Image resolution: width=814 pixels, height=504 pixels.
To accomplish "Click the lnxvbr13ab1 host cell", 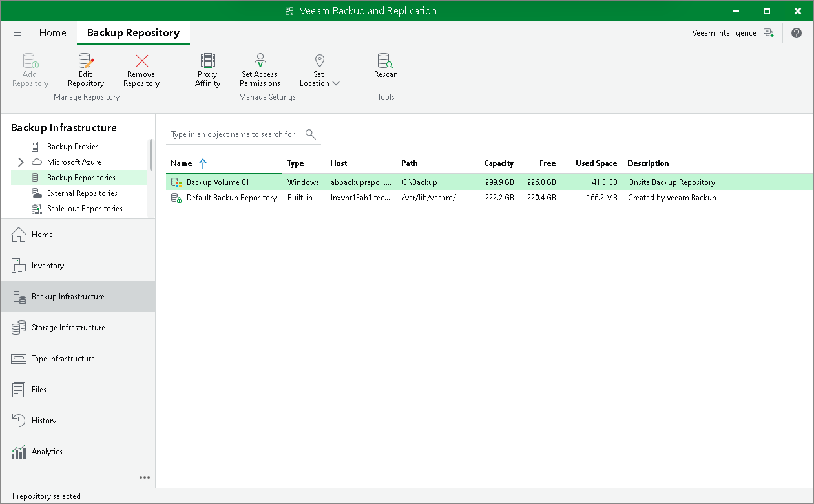I will (360, 198).
